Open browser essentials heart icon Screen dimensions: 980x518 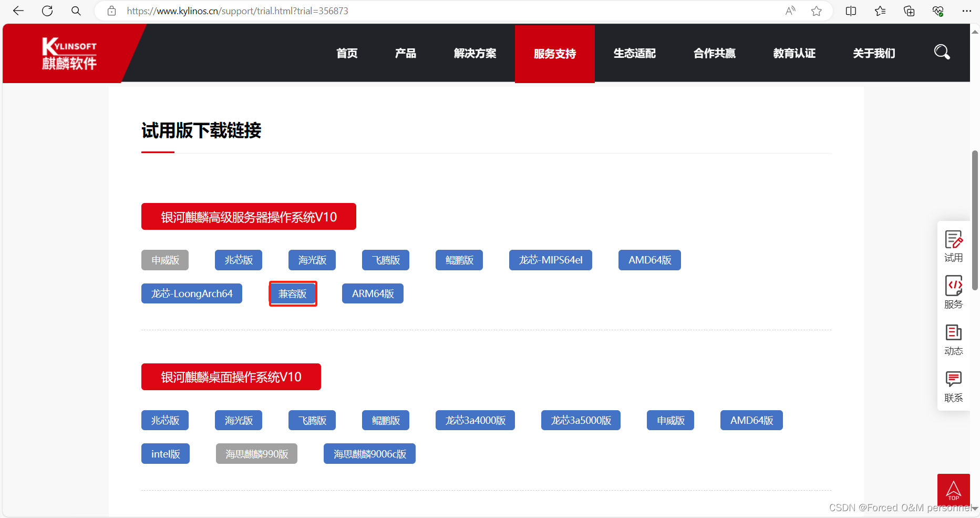point(938,11)
